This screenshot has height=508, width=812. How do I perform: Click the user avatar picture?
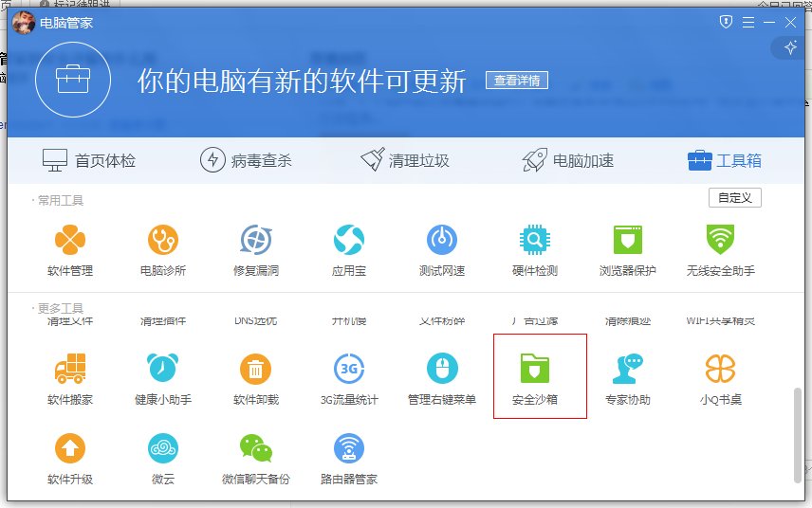point(24,23)
